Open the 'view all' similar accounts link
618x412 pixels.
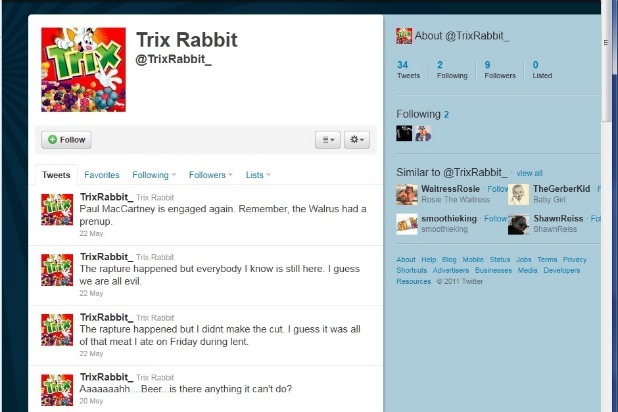(529, 173)
